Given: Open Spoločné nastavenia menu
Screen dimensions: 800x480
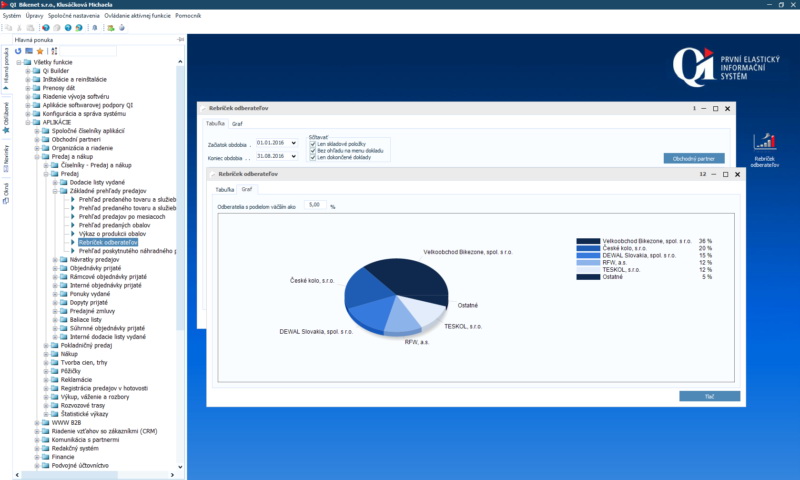Looking at the screenshot, I should coord(73,16).
